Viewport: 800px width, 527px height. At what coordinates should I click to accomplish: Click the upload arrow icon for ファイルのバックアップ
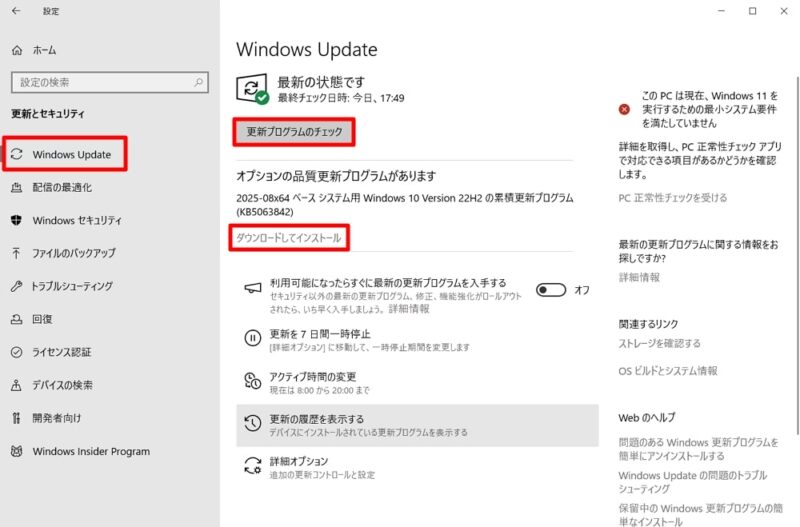click(17, 253)
